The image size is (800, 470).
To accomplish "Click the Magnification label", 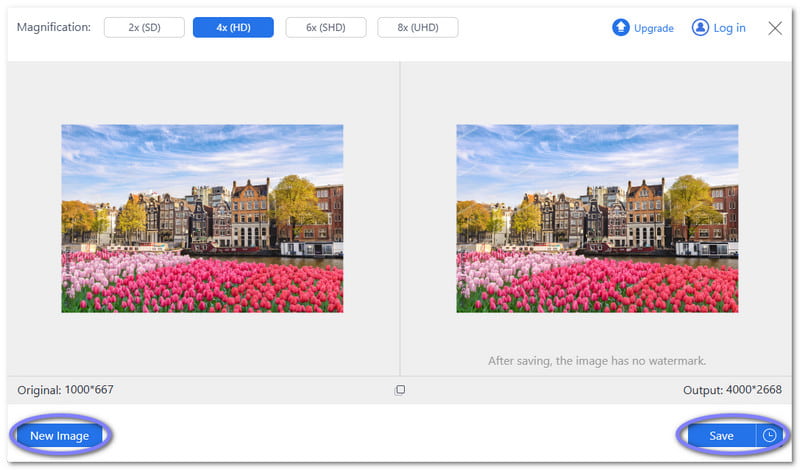I will tap(54, 27).
